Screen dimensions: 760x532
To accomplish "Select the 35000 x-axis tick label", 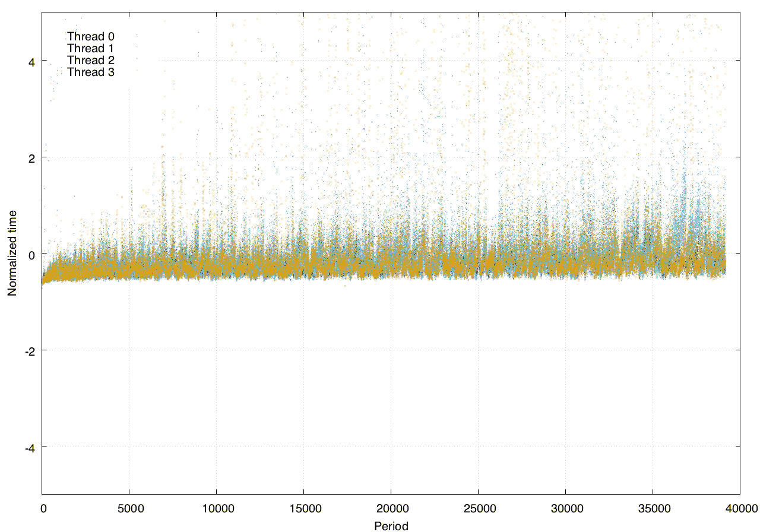I will (653, 509).
